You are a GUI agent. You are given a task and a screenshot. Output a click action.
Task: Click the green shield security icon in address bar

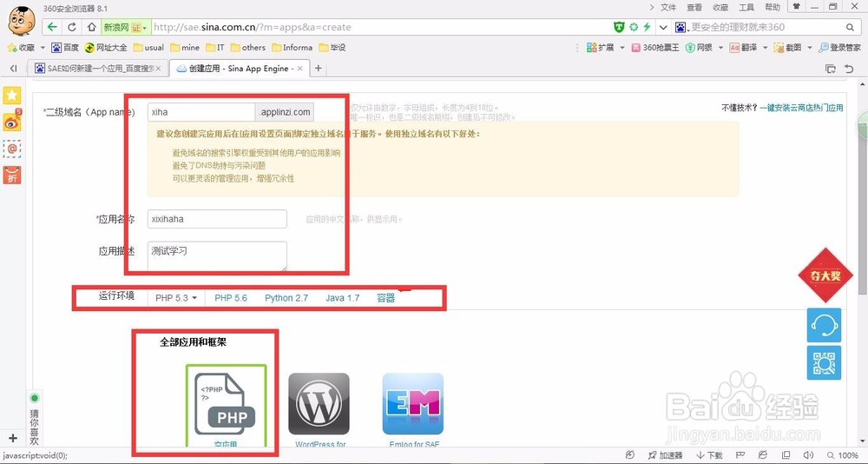click(x=620, y=27)
